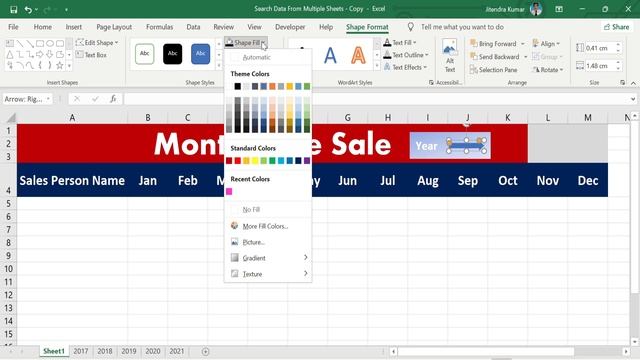Select the green theme color swatch
Viewport: 640px width, 360px height.
point(307,86)
